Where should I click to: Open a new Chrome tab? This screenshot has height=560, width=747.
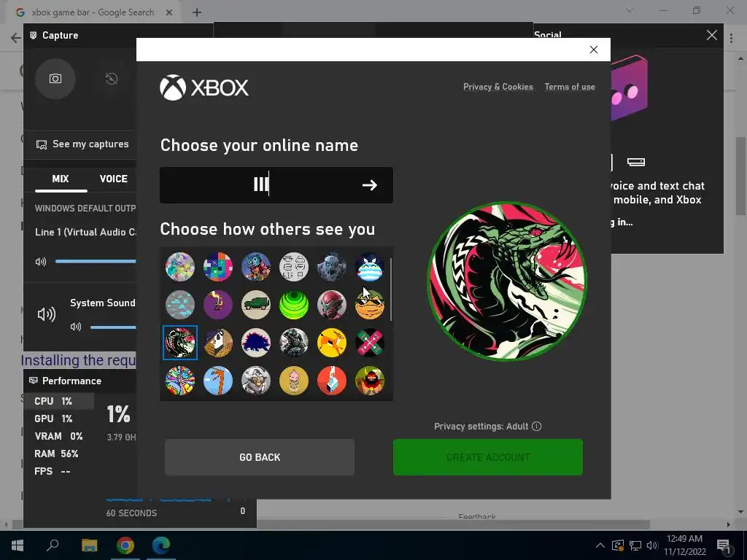(x=197, y=12)
